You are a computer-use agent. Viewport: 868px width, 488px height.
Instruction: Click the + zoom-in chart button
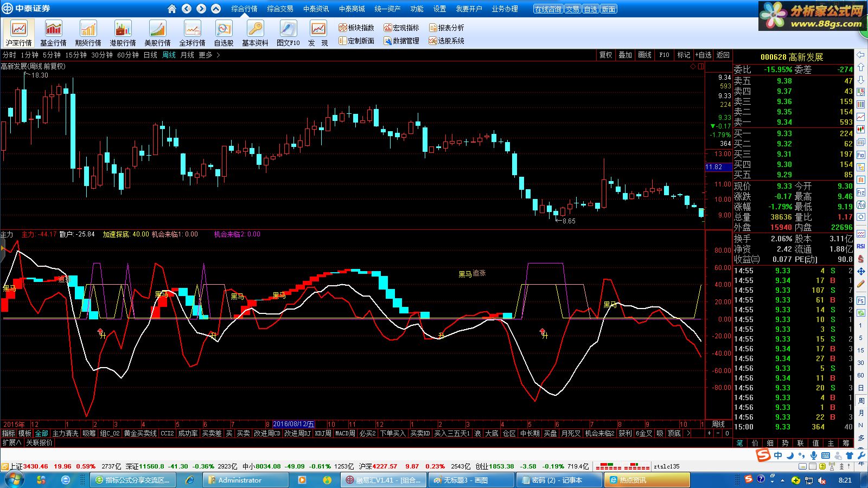[710, 433]
